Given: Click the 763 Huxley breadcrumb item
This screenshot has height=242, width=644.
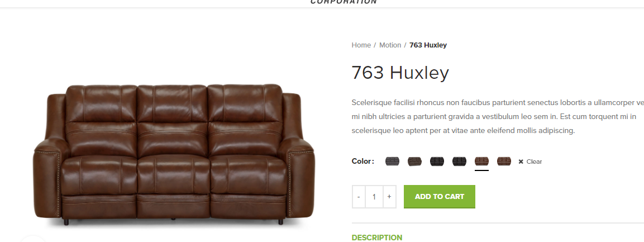Looking at the screenshot, I should click(428, 45).
